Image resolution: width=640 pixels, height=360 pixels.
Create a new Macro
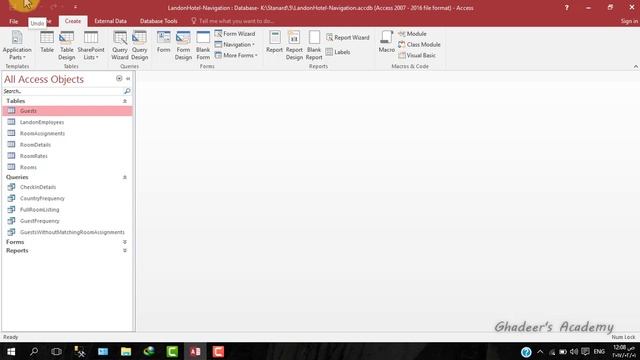387,42
